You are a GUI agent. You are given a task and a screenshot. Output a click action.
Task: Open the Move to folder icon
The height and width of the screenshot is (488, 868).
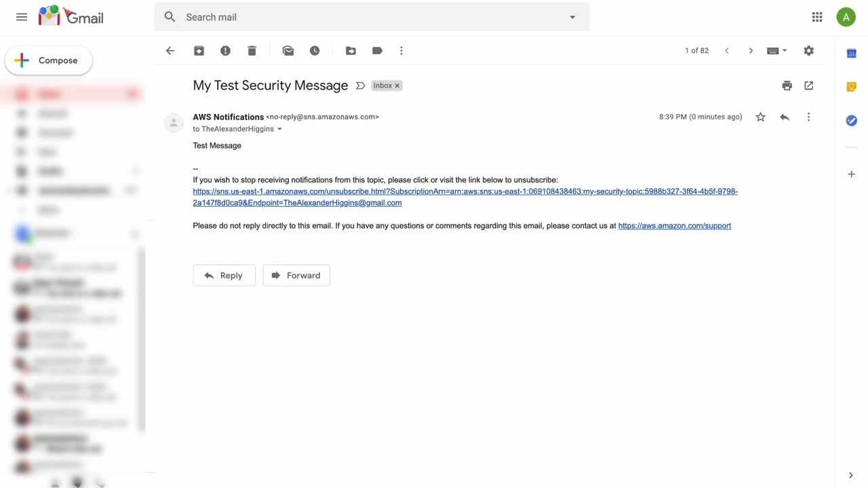(x=351, y=51)
